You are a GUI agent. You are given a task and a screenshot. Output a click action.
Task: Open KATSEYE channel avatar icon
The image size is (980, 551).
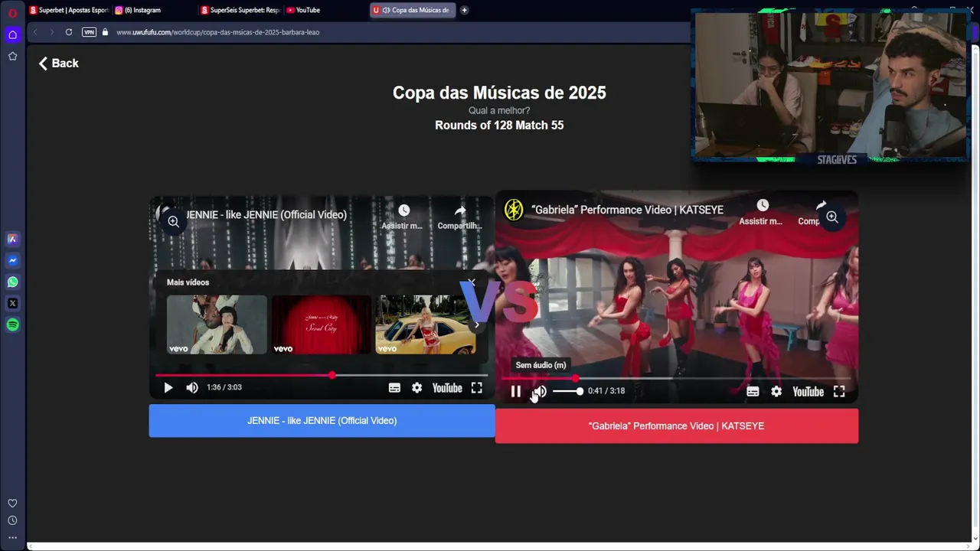coord(514,210)
